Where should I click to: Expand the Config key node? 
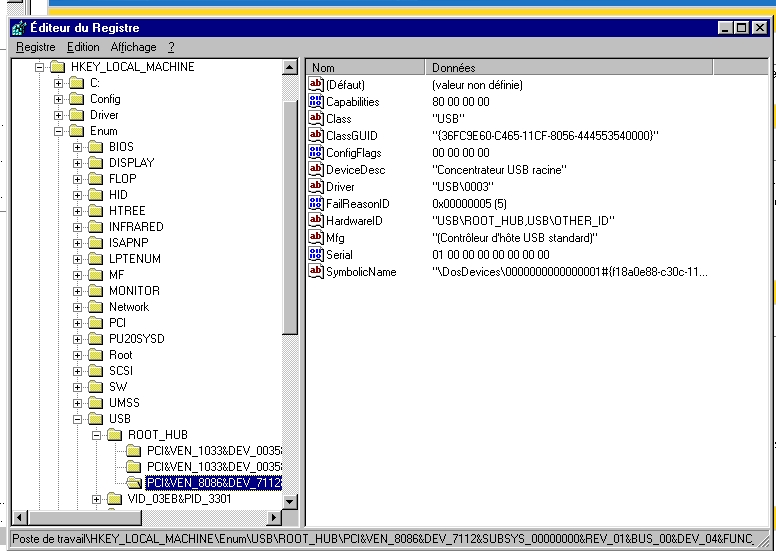58,99
